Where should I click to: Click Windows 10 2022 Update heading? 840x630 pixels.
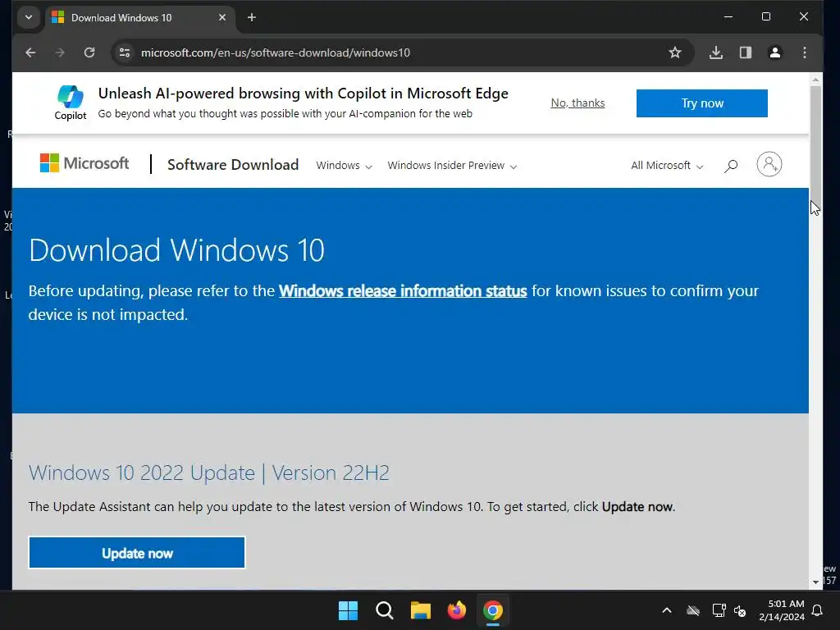pos(209,473)
